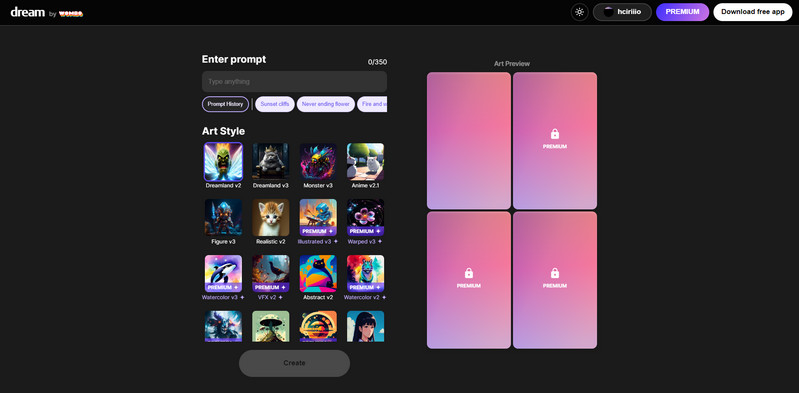This screenshot has width=799, height=393.
Task: Open the hciriiio user profile menu
Action: pos(622,12)
